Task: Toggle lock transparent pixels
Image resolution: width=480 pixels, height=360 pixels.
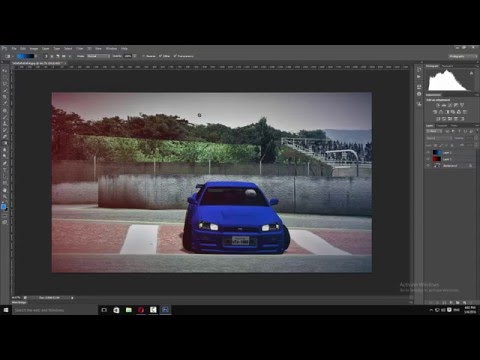Action: (x=436, y=145)
